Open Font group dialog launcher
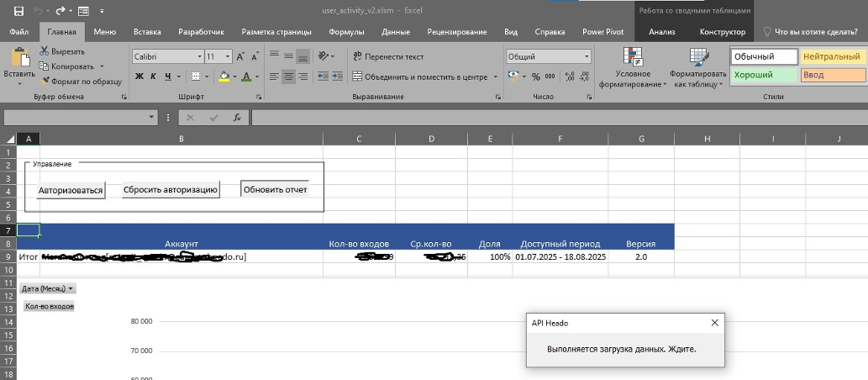This screenshot has height=380, width=868. 259,97
